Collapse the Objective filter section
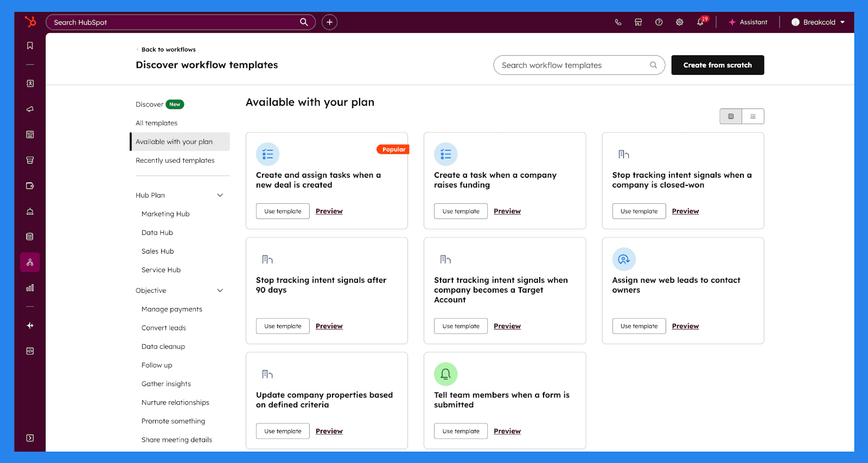Screen dimensions: 868x463 click(220, 291)
